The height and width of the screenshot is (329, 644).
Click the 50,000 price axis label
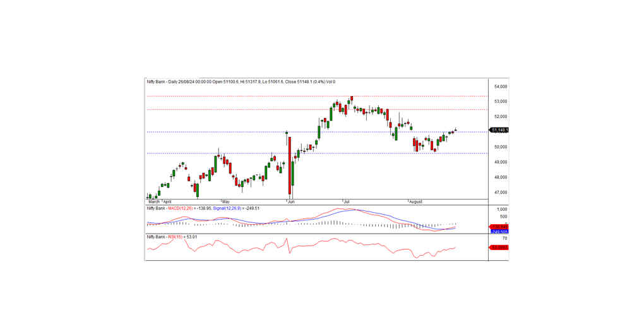click(501, 147)
